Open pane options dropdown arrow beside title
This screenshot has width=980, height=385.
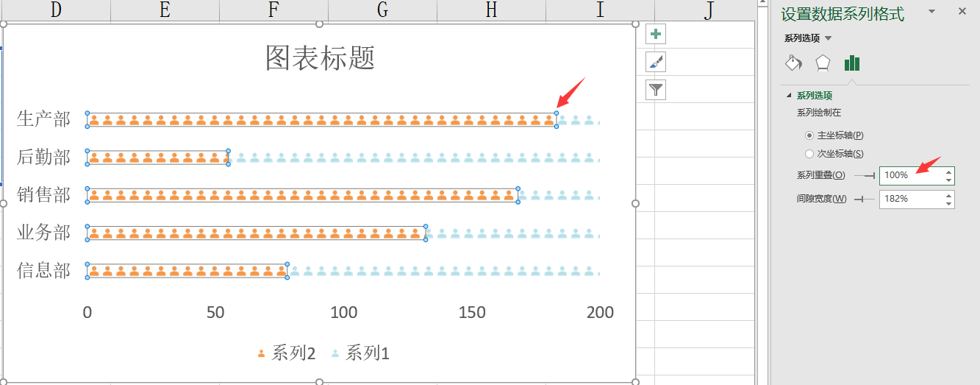(931, 11)
